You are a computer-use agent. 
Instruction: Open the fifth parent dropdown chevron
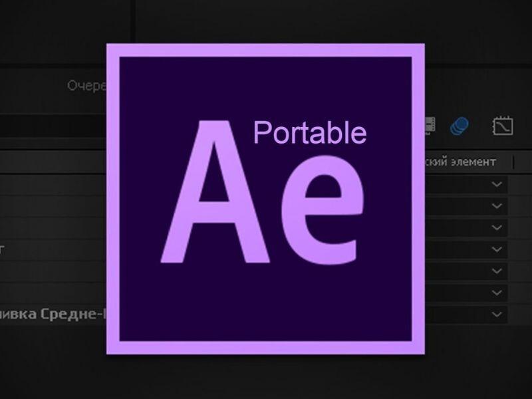497,271
